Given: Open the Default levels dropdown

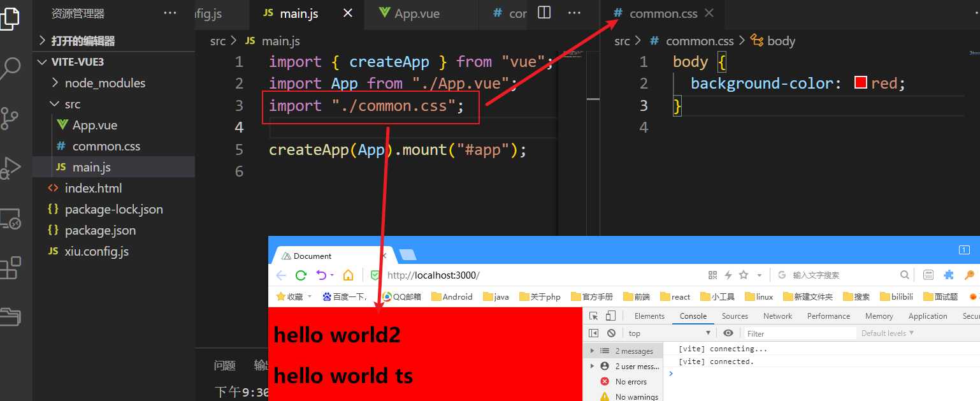Looking at the screenshot, I should (888, 333).
